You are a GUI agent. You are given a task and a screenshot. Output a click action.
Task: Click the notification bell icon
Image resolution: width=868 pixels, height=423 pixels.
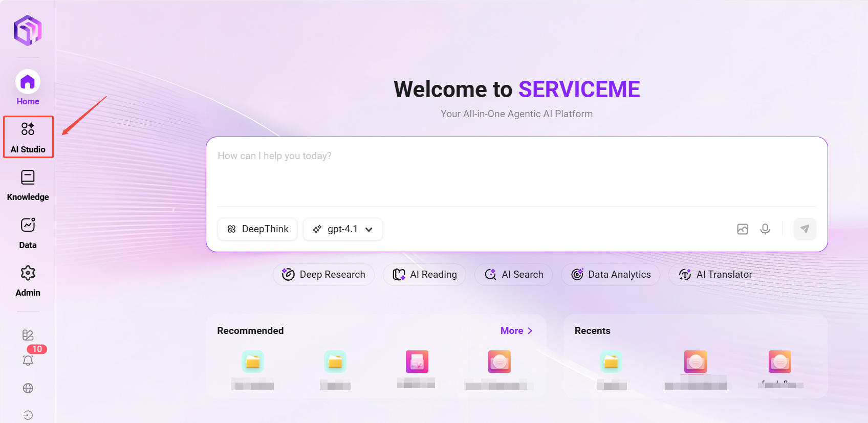[28, 361]
